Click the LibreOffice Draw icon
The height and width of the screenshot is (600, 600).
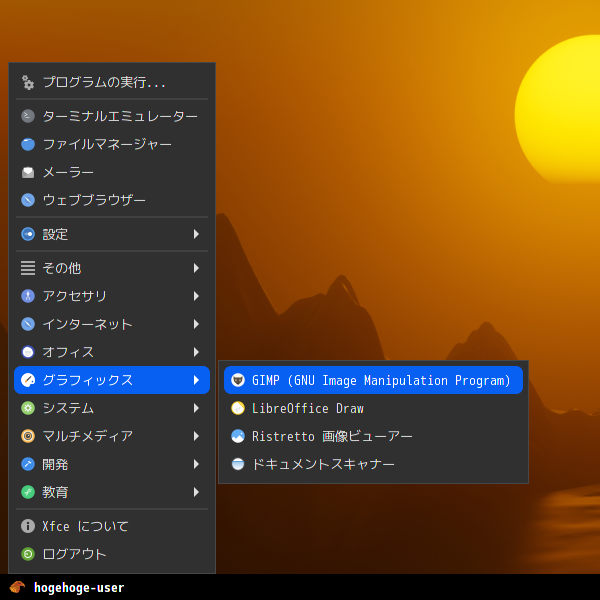[238, 408]
